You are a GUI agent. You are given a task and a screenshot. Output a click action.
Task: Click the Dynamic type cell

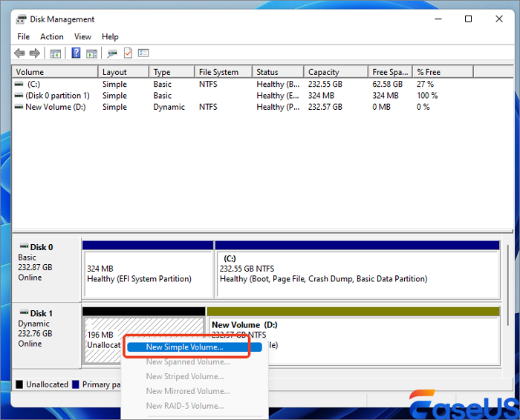(x=169, y=107)
